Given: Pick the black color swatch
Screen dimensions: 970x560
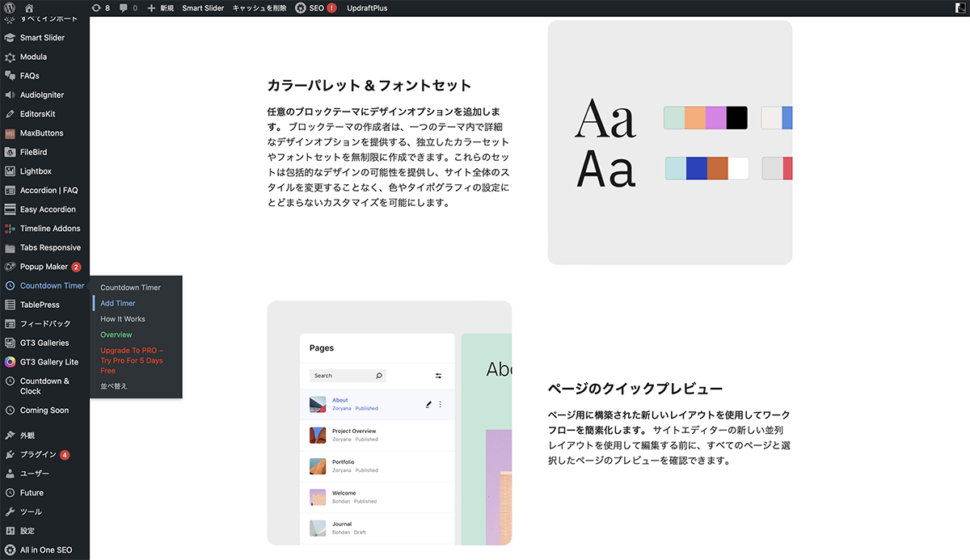Looking at the screenshot, I should 737,118.
